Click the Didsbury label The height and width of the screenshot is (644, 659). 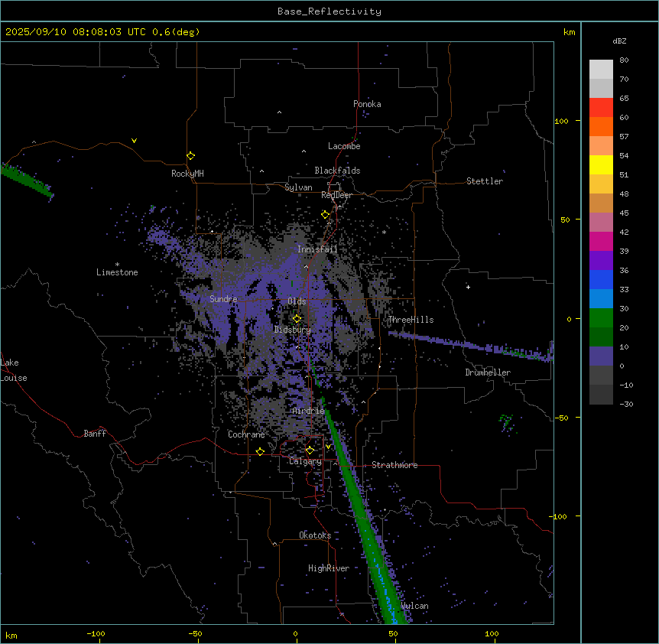pos(293,330)
